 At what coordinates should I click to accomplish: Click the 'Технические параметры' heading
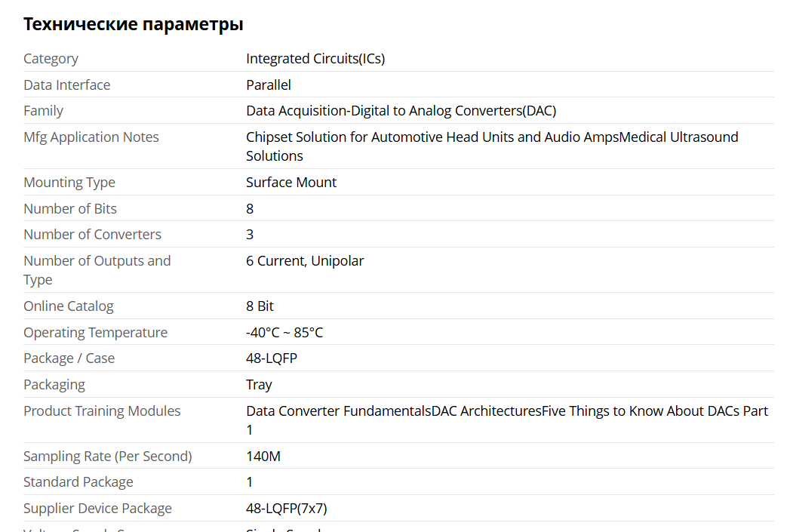133,24
